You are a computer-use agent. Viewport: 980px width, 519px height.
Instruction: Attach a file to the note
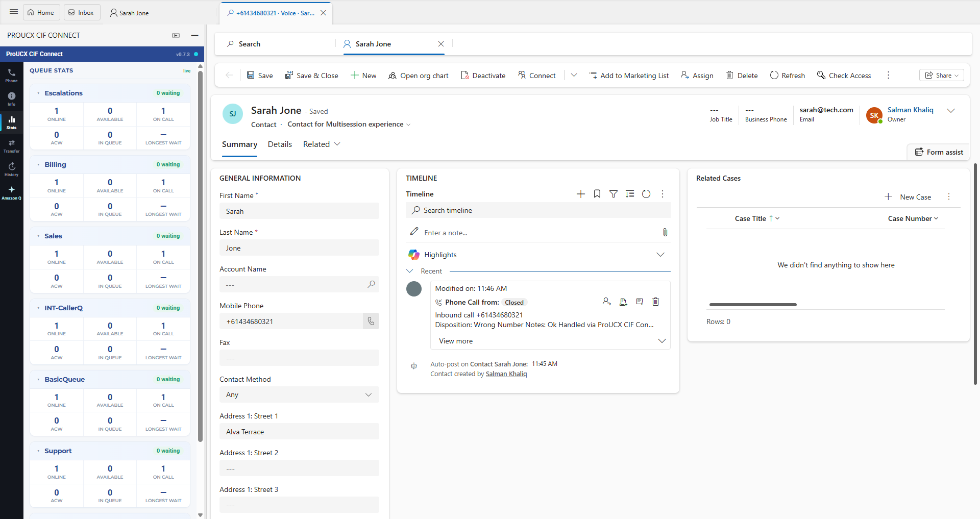click(665, 232)
